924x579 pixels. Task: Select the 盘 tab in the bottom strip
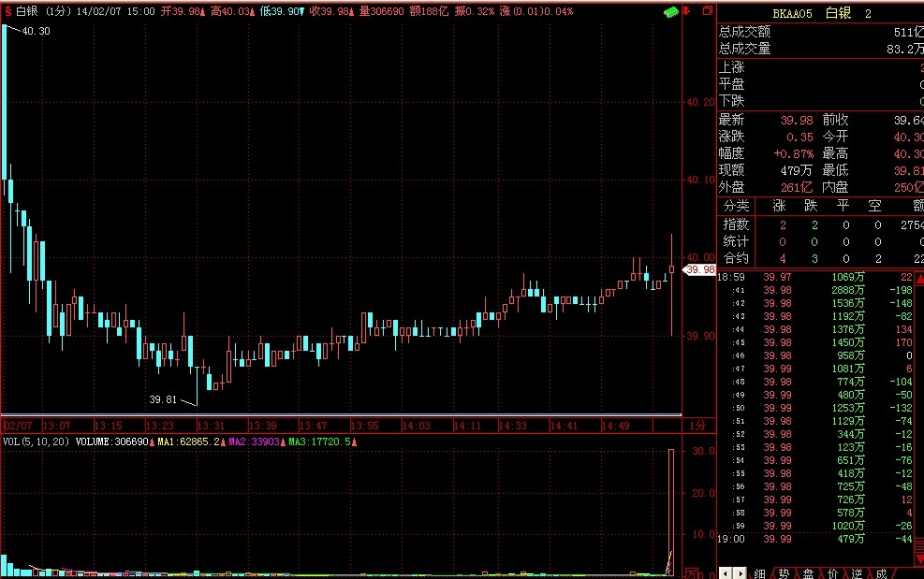808,572
